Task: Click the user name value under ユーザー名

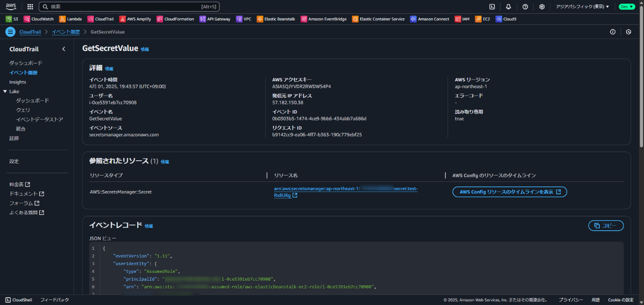Action: point(113,102)
